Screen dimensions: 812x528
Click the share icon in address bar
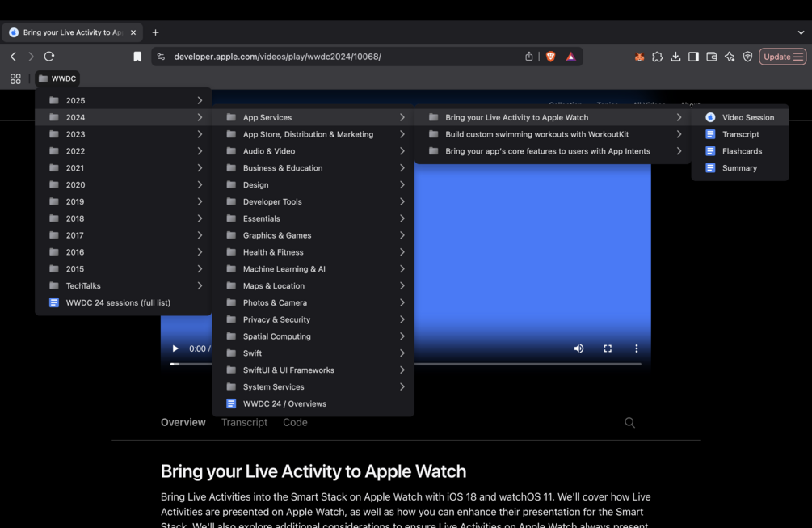528,57
